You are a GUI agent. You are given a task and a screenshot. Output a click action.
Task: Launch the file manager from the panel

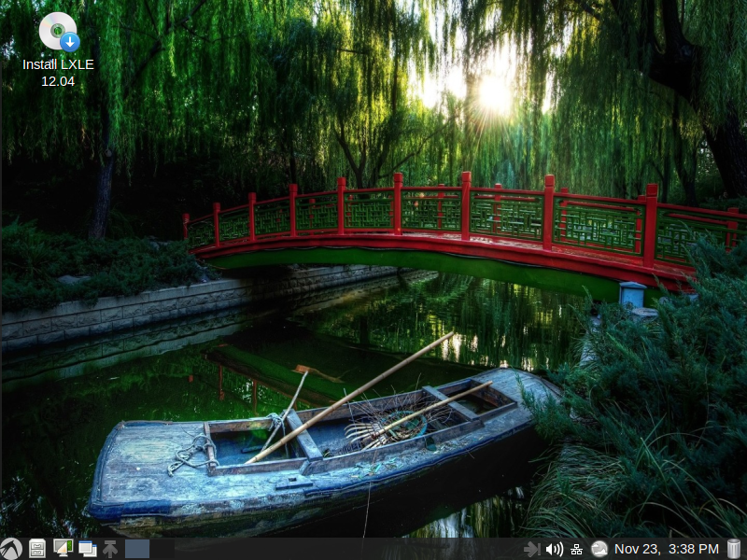coord(37,549)
